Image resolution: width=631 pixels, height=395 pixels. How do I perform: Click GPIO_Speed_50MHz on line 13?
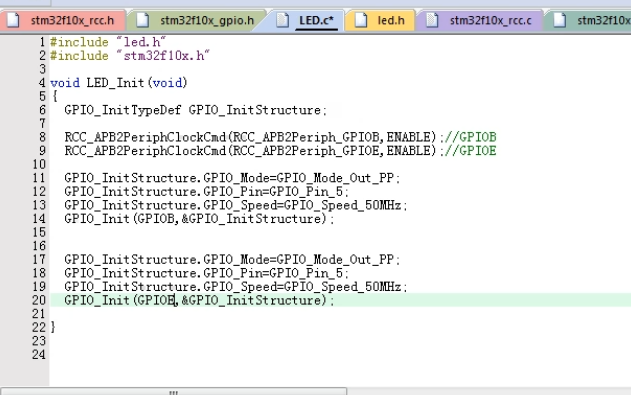tap(342, 206)
